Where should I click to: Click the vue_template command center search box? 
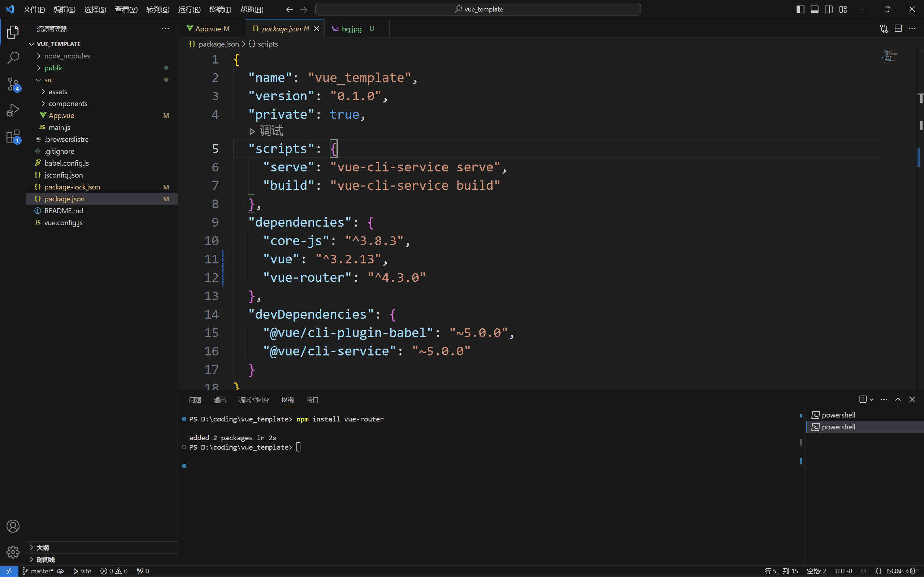[478, 9]
